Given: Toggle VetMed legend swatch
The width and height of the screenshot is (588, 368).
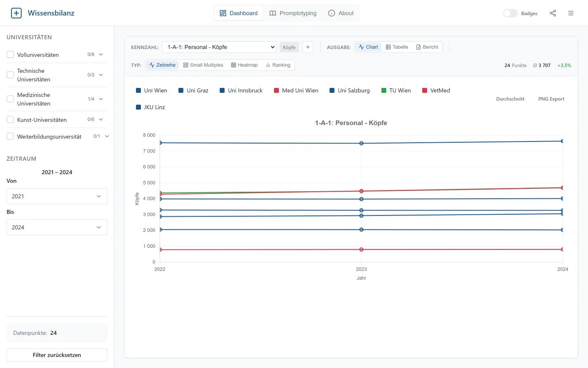Looking at the screenshot, I should [425, 90].
